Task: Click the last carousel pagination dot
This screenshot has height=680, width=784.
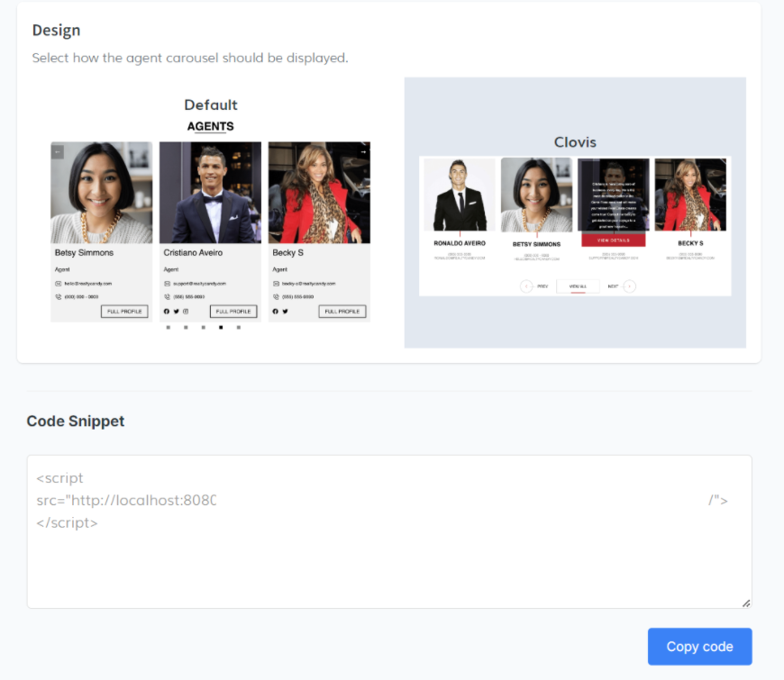Action: [239, 327]
